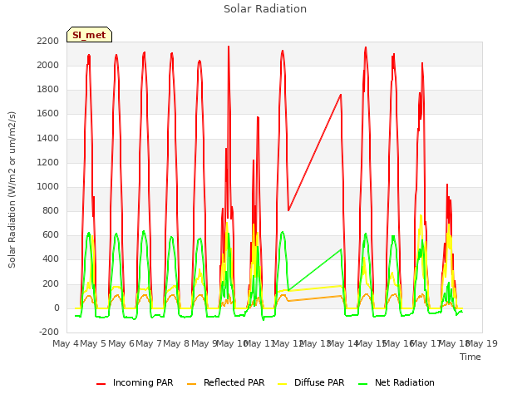Click the y-axis title Solar Radiation (W/m2 or um/m2/s)

(12, 190)
